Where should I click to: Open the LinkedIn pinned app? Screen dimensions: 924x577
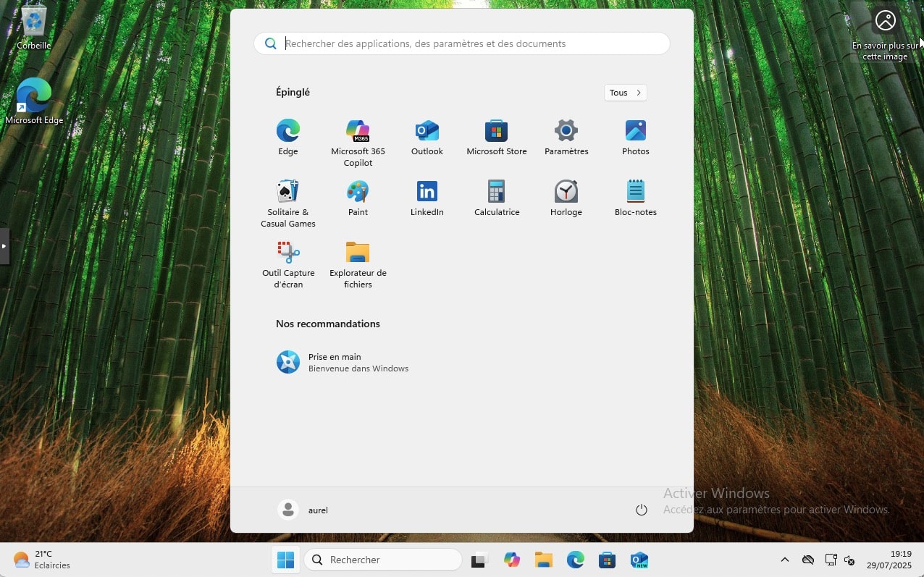[427, 198]
